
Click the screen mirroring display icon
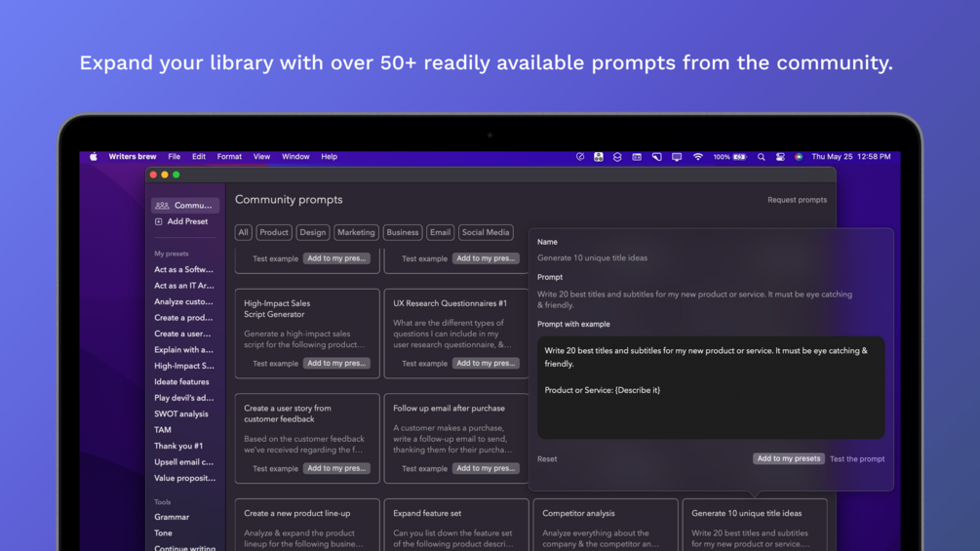click(677, 157)
